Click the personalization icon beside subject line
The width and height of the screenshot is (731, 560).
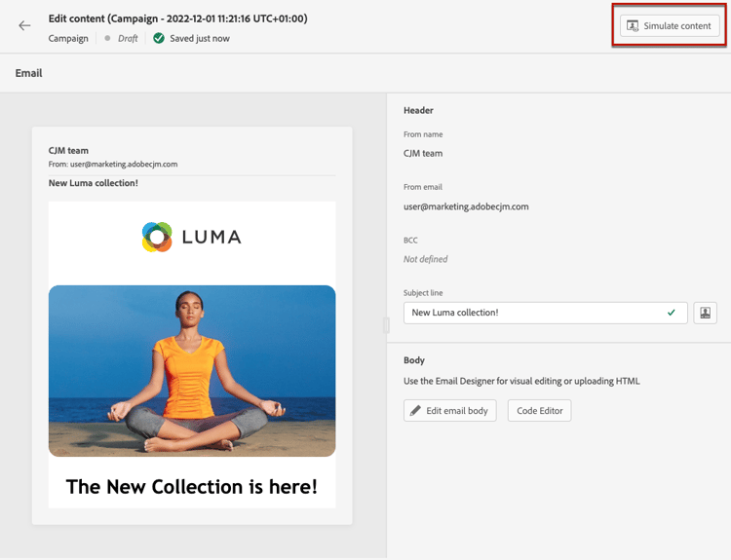click(x=705, y=313)
